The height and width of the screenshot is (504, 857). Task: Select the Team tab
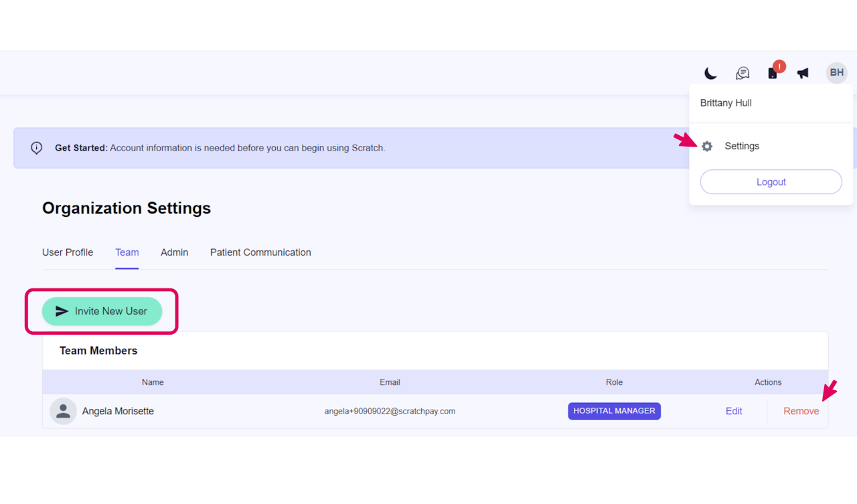[x=127, y=252]
